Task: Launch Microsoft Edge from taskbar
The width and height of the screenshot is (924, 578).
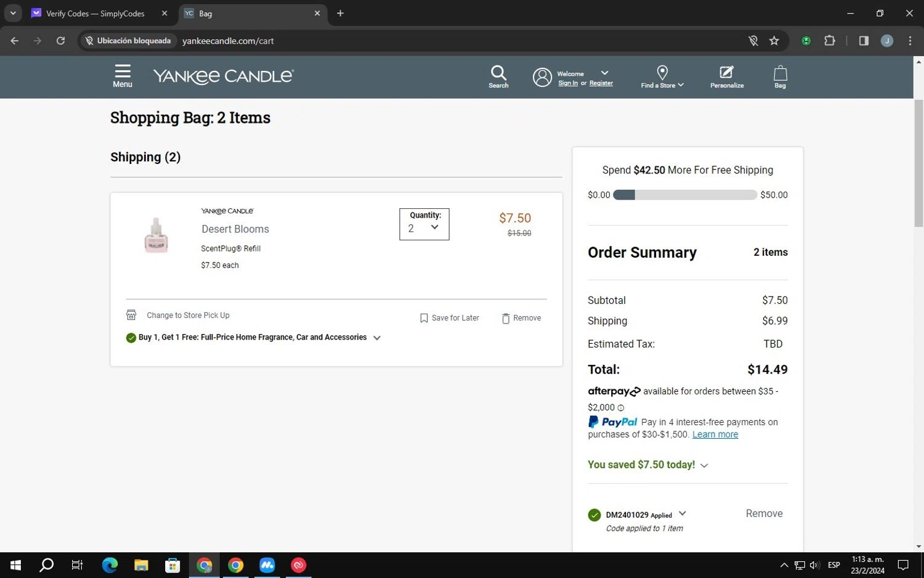Action: (110, 565)
